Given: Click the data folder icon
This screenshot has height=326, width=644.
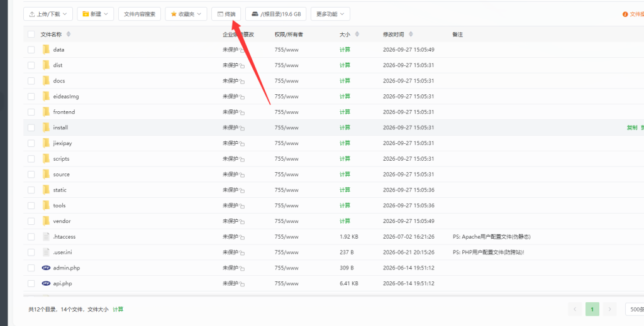Looking at the screenshot, I should pyautogui.click(x=46, y=50).
